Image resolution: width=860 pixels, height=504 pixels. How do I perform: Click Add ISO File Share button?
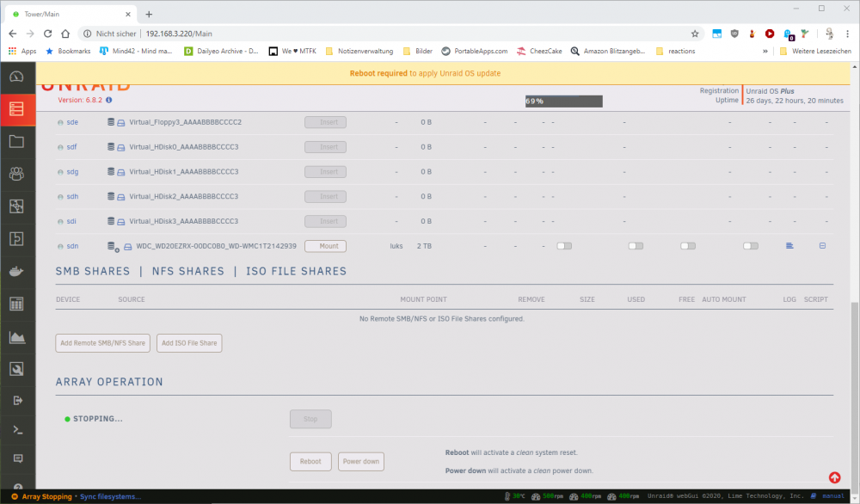tap(189, 343)
